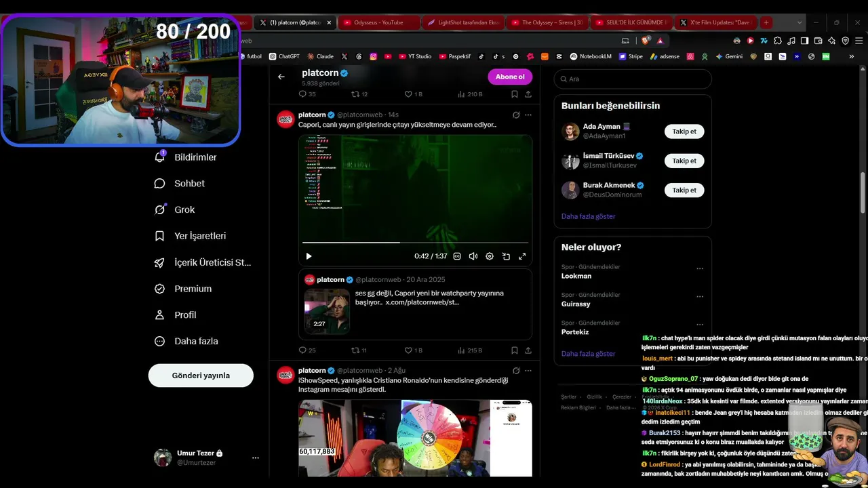The image size is (868, 488).
Task: Open Grok explain icon on Capori tweet
Action: [x=516, y=115]
